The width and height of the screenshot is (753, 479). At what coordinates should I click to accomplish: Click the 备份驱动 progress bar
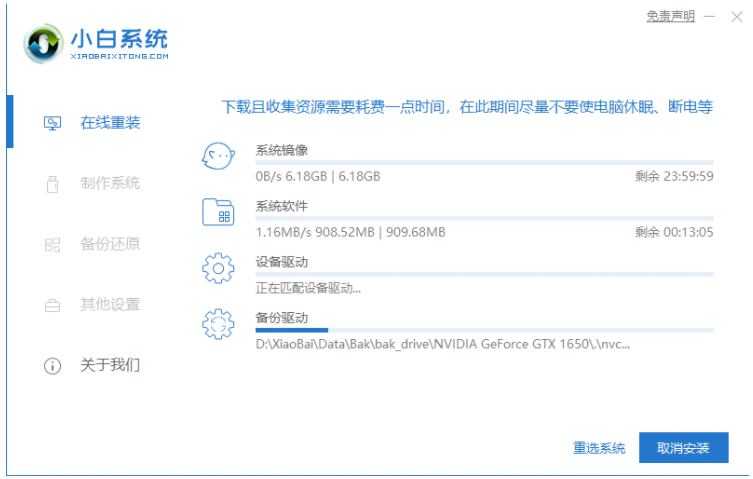point(485,330)
